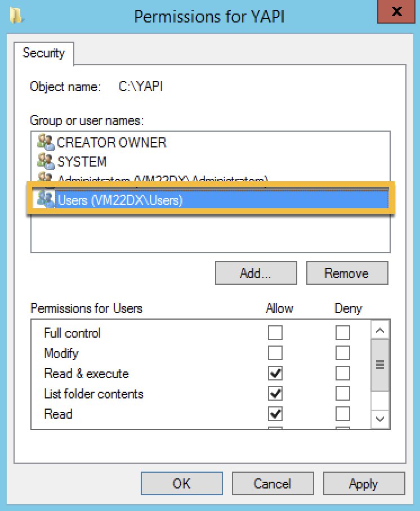Check the Deny box for Read
Image resolution: width=420 pixels, height=511 pixels.
(343, 414)
